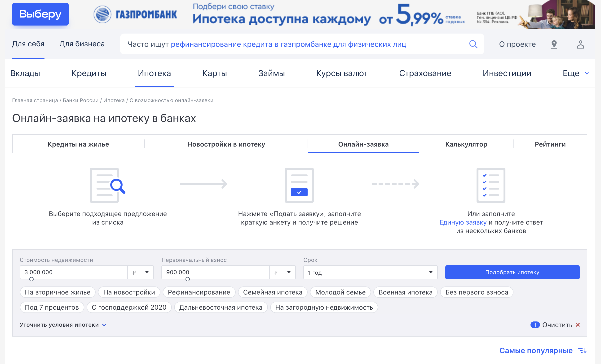Go to Главная страница breadcrumb
The image size is (601, 364).
click(35, 100)
